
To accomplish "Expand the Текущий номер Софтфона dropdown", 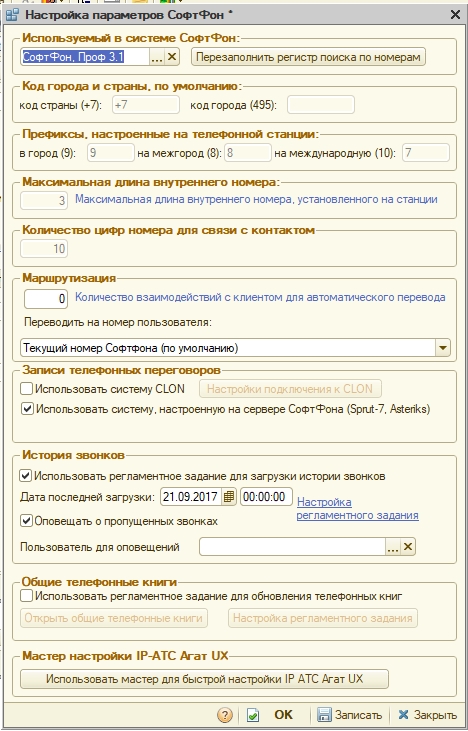I will pyautogui.click(x=443, y=348).
